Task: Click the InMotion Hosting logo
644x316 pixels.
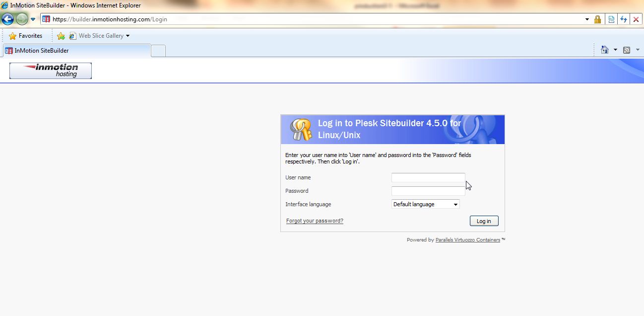Action: click(x=51, y=71)
